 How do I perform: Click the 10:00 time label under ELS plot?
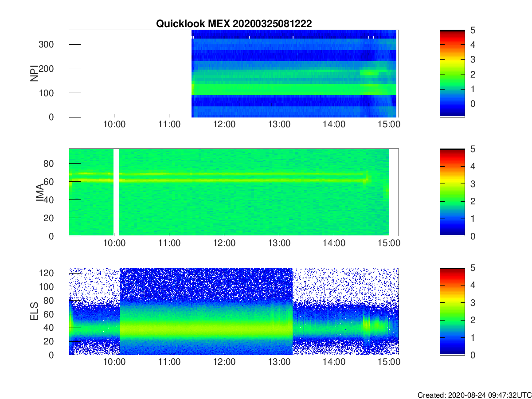point(114,362)
